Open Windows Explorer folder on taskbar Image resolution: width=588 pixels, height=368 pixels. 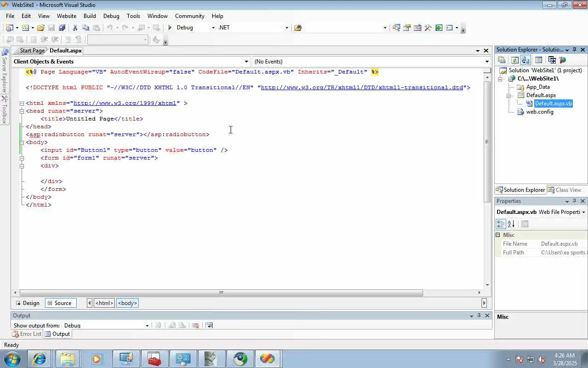[x=68, y=359]
